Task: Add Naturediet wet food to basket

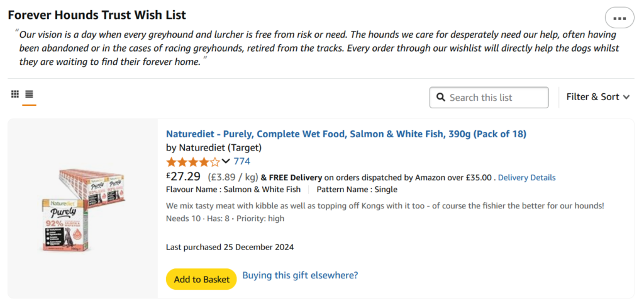Action: point(201,279)
